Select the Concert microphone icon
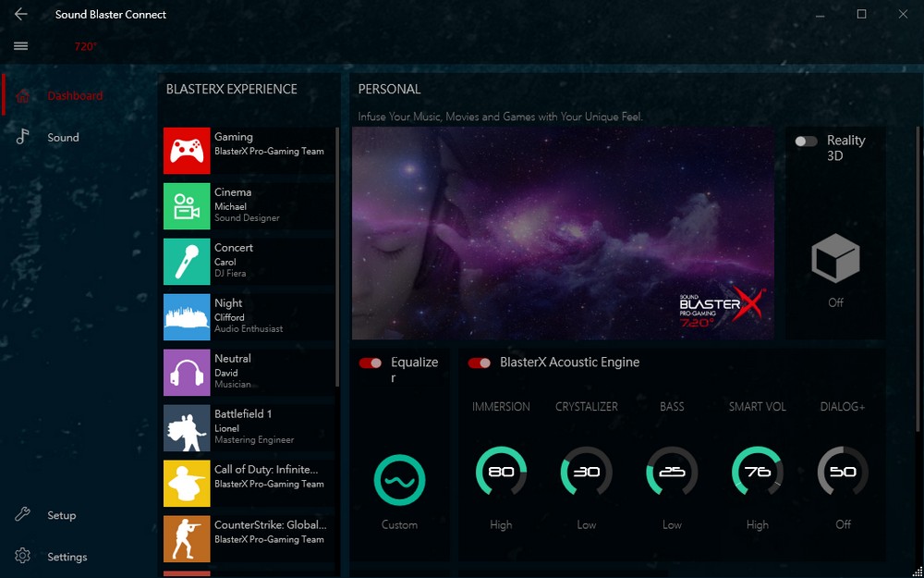This screenshot has height=578, width=924. (187, 262)
